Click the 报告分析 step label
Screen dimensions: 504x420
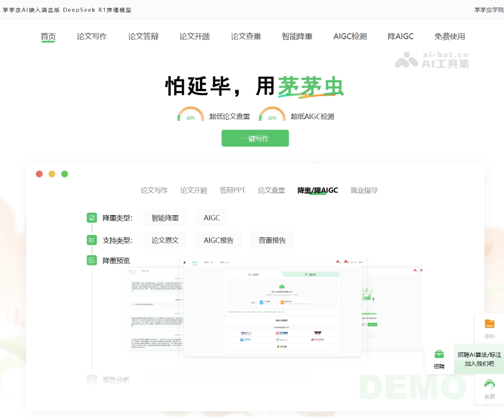coord(116,380)
